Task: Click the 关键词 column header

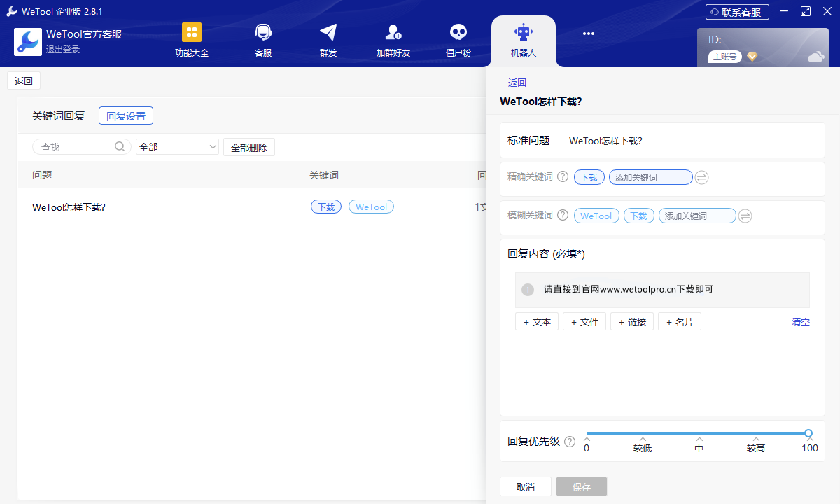Action: [x=324, y=175]
